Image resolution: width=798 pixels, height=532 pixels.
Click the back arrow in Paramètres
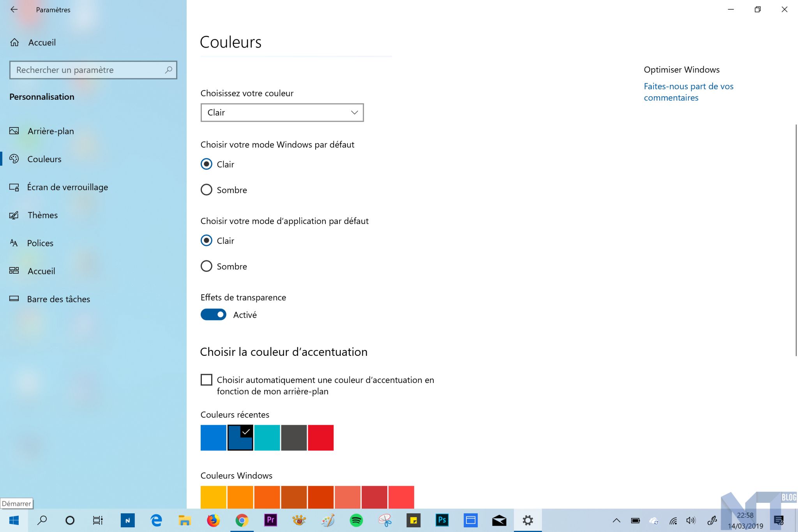pyautogui.click(x=14, y=10)
